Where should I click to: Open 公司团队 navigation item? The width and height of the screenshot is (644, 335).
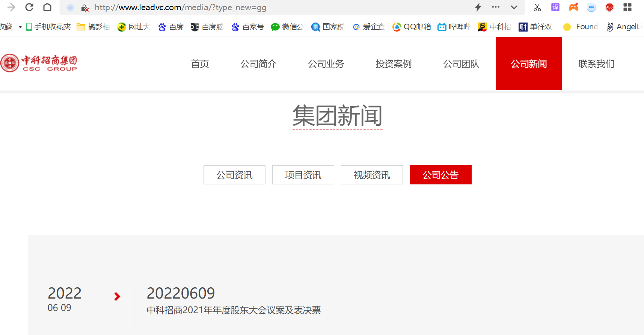pos(461,64)
